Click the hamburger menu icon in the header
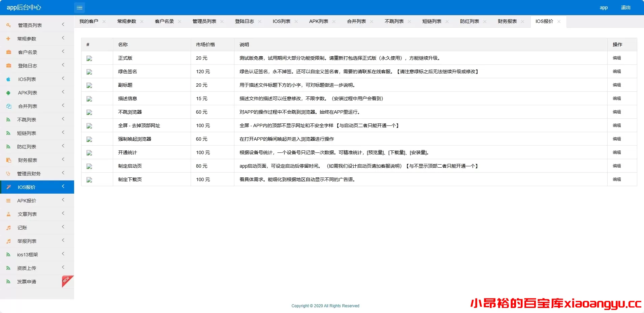The width and height of the screenshot is (644, 313). [79, 7]
